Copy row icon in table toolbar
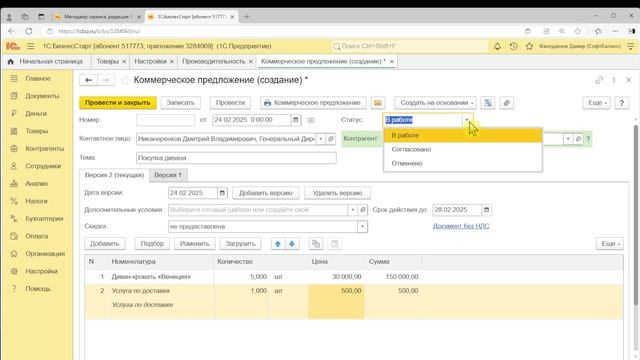The height and width of the screenshot is (360, 640). coord(316,244)
